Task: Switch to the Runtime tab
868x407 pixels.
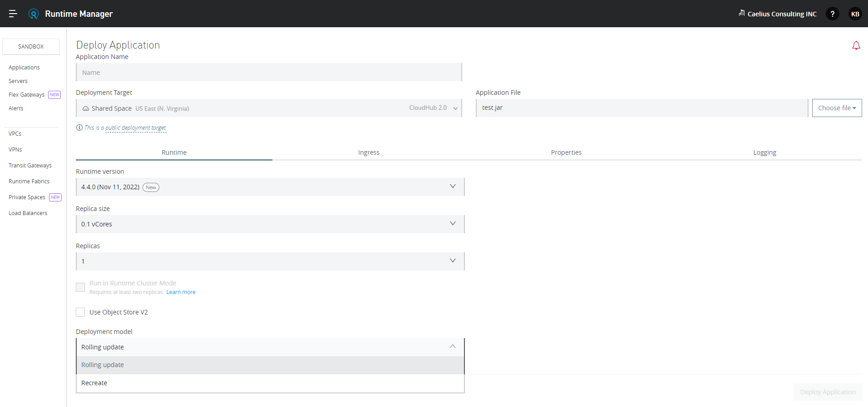Action: (174, 152)
